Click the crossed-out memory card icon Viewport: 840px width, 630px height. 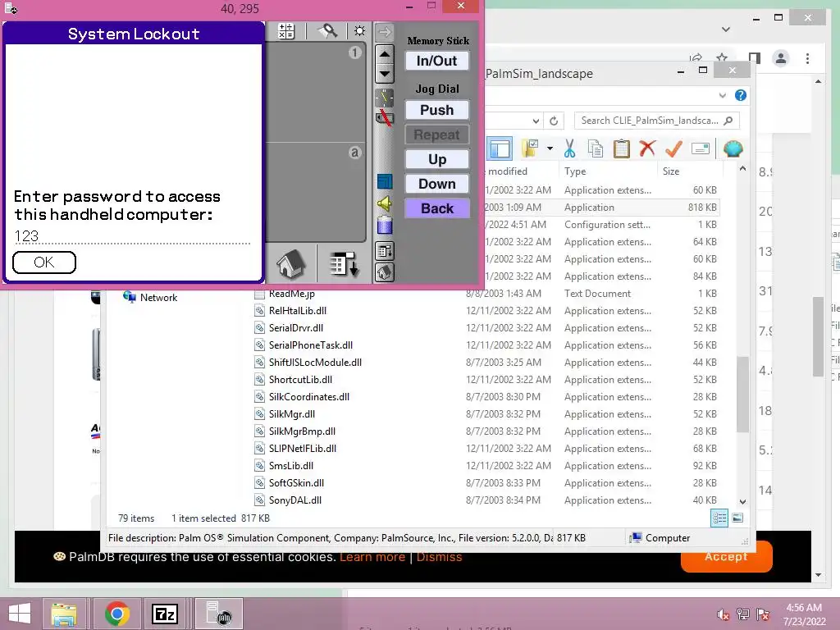click(384, 117)
